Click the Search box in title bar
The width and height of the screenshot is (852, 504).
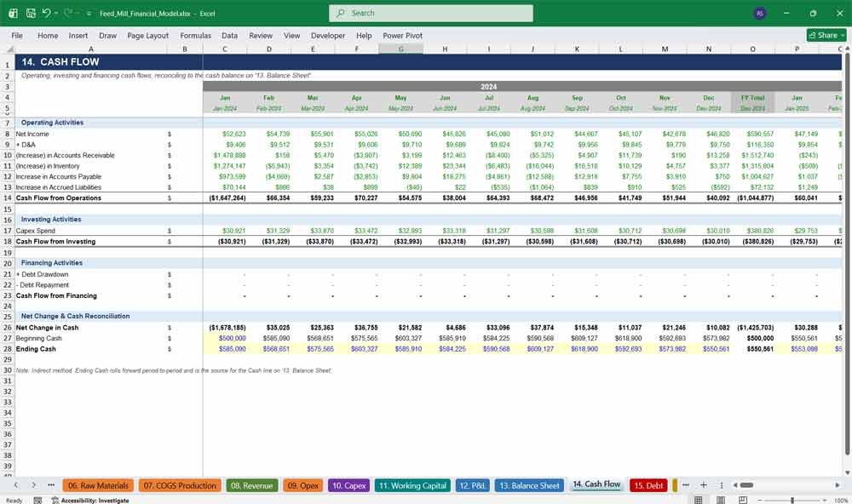(431, 13)
